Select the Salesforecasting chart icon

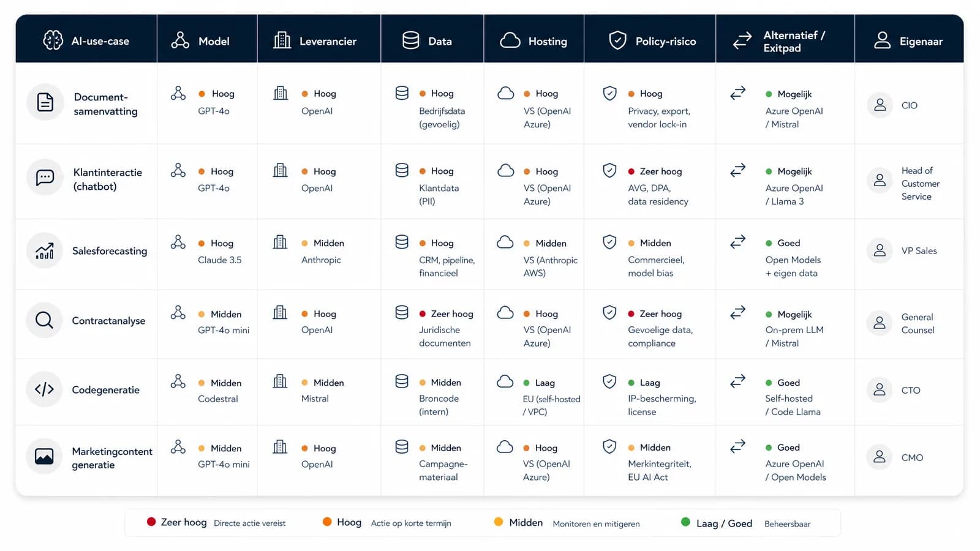point(44,250)
